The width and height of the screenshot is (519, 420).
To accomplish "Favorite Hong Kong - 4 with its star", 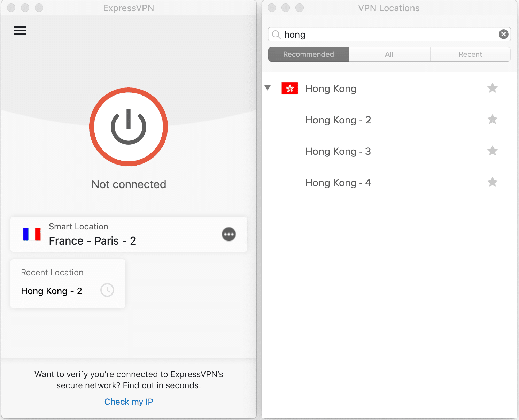I will (492, 182).
